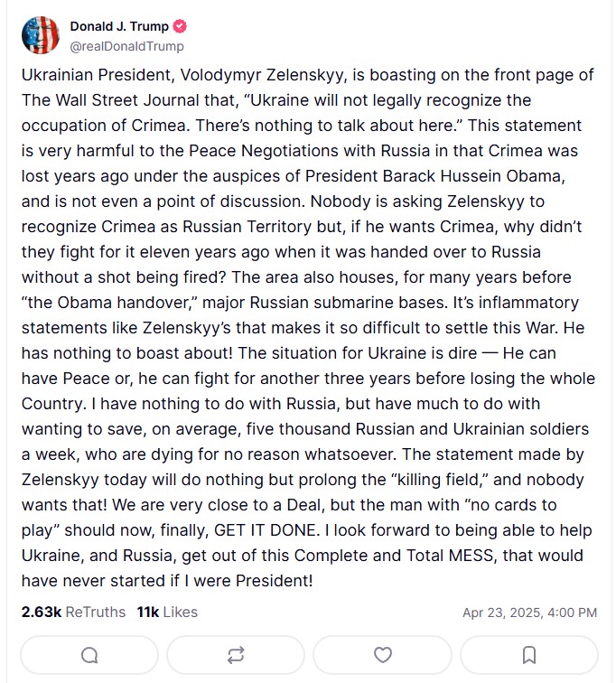Click the reply speech bubble icon
This screenshot has height=683, width=616.
pos(89,654)
